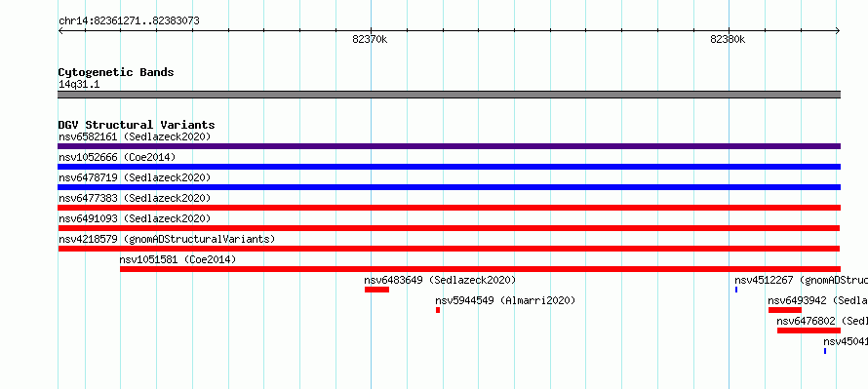Image resolution: width=868 pixels, height=389 pixels.
Task: Click the 82380k ruler label
Action: point(728,39)
